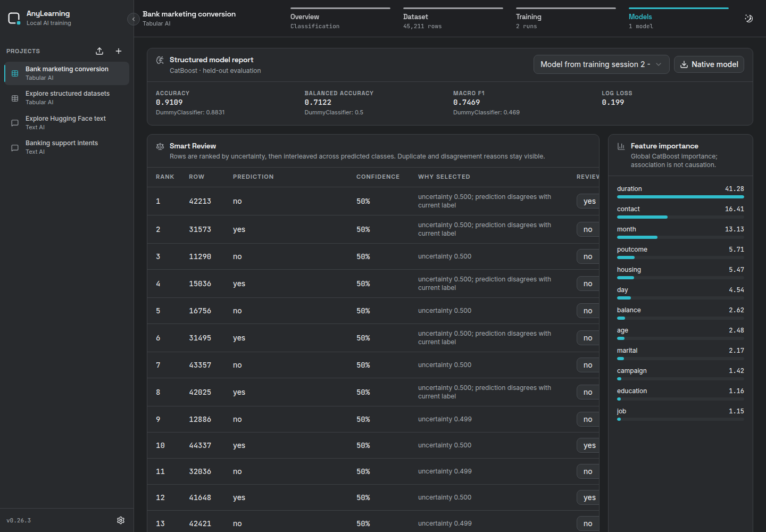Viewport: 766px width, 532px height.
Task: Open review dropdown for row 11290
Action: point(588,256)
